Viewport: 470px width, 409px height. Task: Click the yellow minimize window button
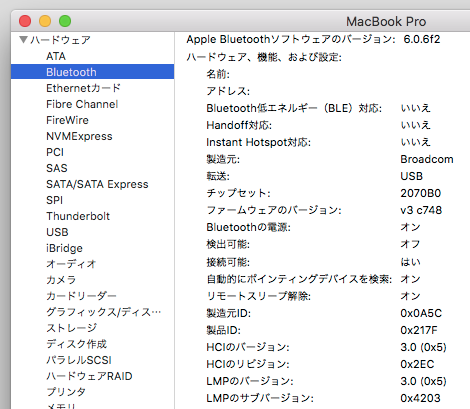45,21
